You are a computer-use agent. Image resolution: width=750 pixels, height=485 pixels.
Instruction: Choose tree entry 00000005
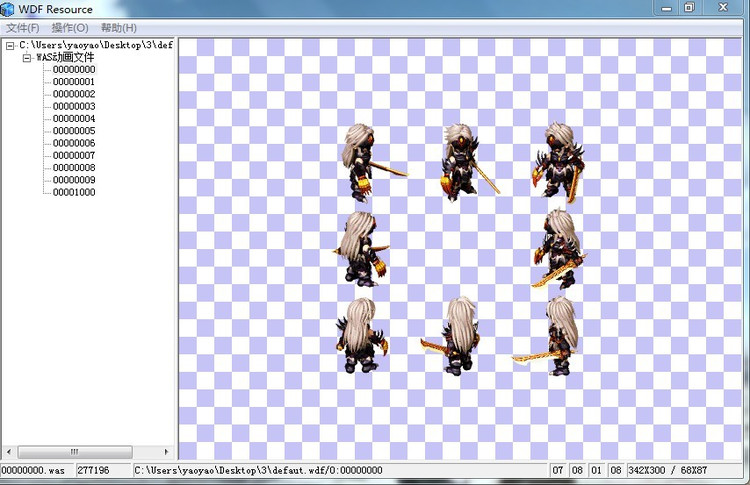(x=74, y=131)
